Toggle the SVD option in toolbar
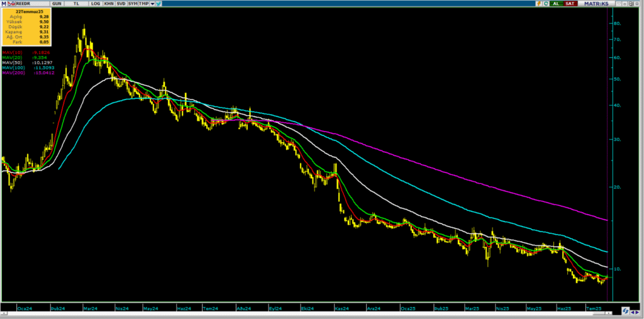Viewport: 644px width, 319px height. (120, 4)
